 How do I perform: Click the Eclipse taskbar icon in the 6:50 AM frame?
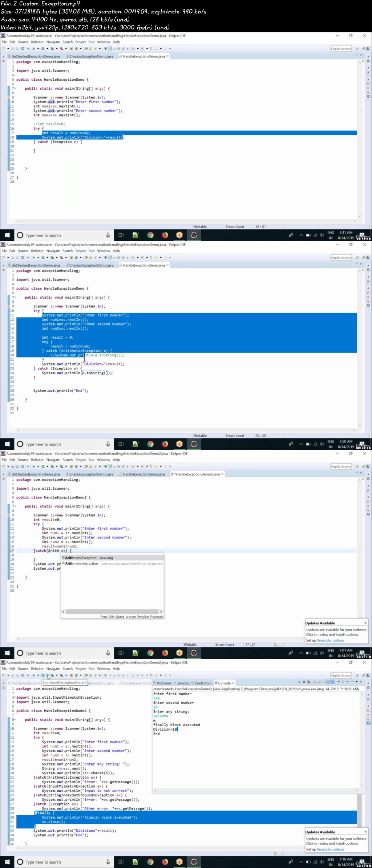pyautogui.click(x=194, y=444)
